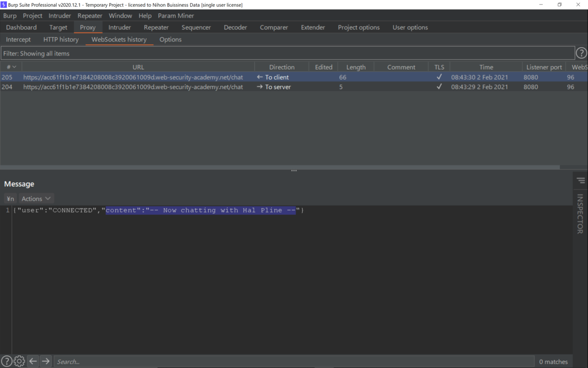Screen dimensions: 588x368
Task: Open the Repeater menu in menu bar
Action: point(90,16)
